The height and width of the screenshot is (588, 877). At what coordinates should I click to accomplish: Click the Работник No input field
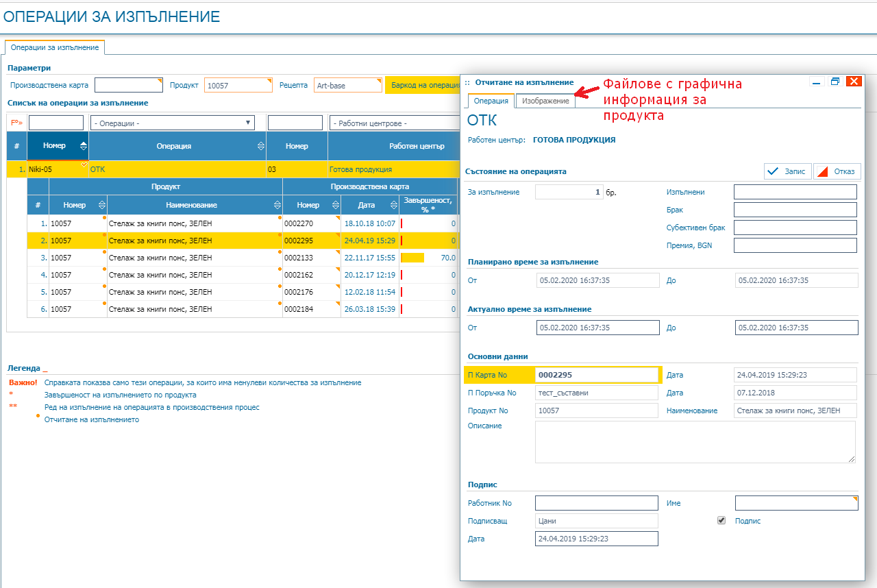597,503
